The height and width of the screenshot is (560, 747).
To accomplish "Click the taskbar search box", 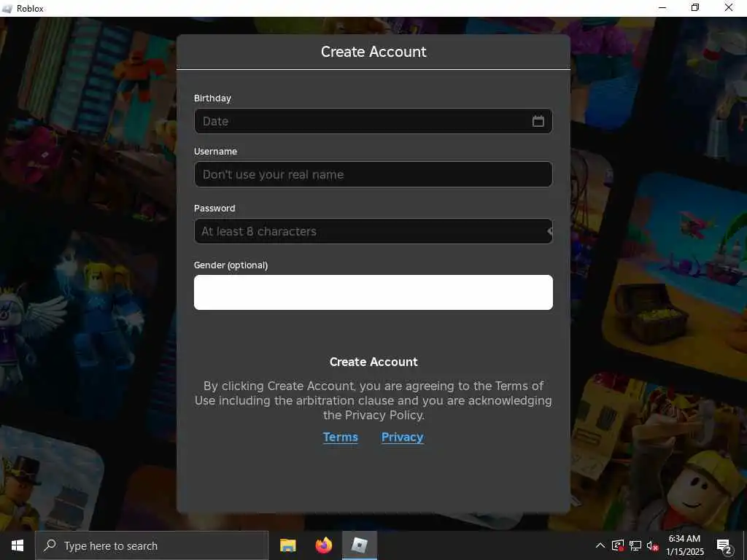I will (x=152, y=545).
